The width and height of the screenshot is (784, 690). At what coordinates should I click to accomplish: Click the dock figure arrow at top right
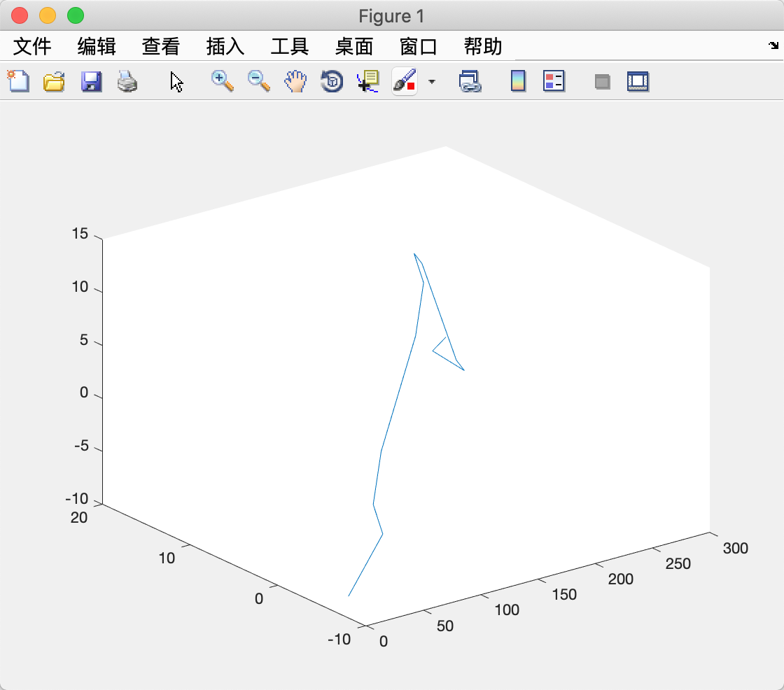pos(774,46)
